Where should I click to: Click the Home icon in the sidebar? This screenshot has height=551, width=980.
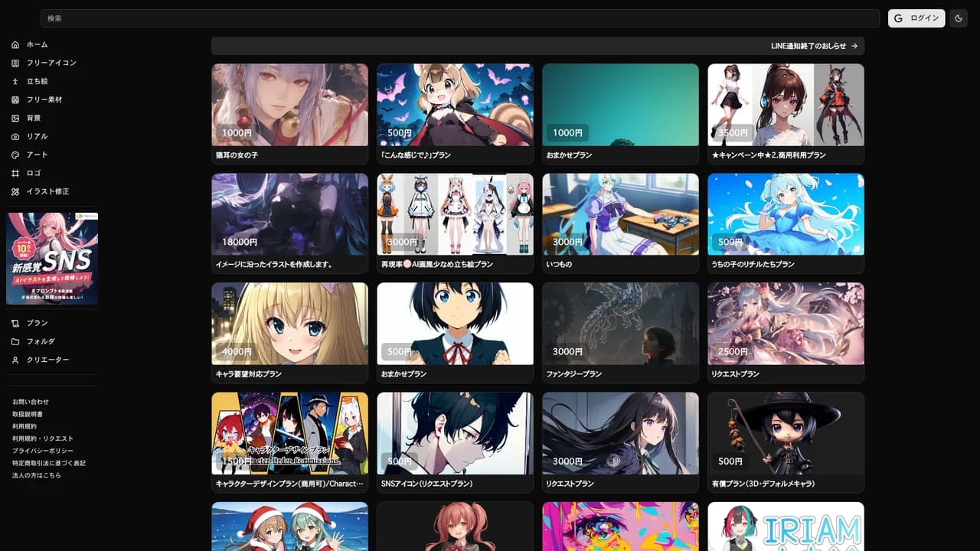coord(15,44)
